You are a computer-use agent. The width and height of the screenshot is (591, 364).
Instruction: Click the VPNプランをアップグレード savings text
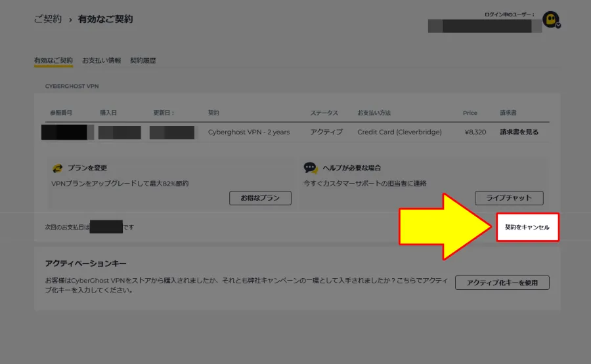point(120,184)
